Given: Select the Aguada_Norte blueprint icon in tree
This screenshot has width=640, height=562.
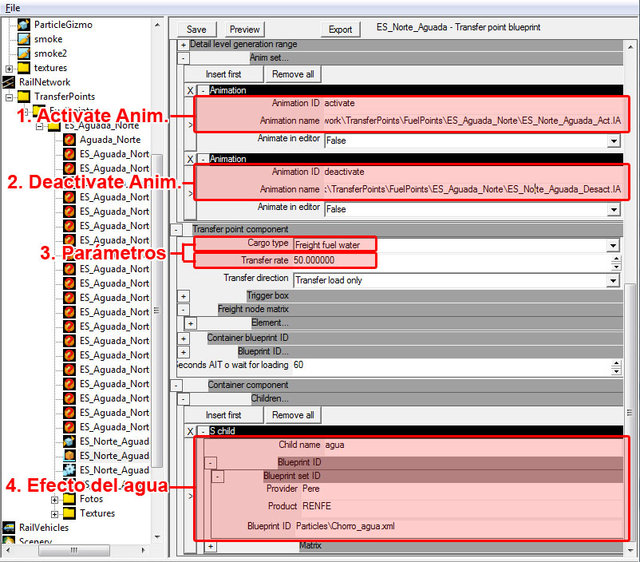Looking at the screenshot, I should (70, 140).
